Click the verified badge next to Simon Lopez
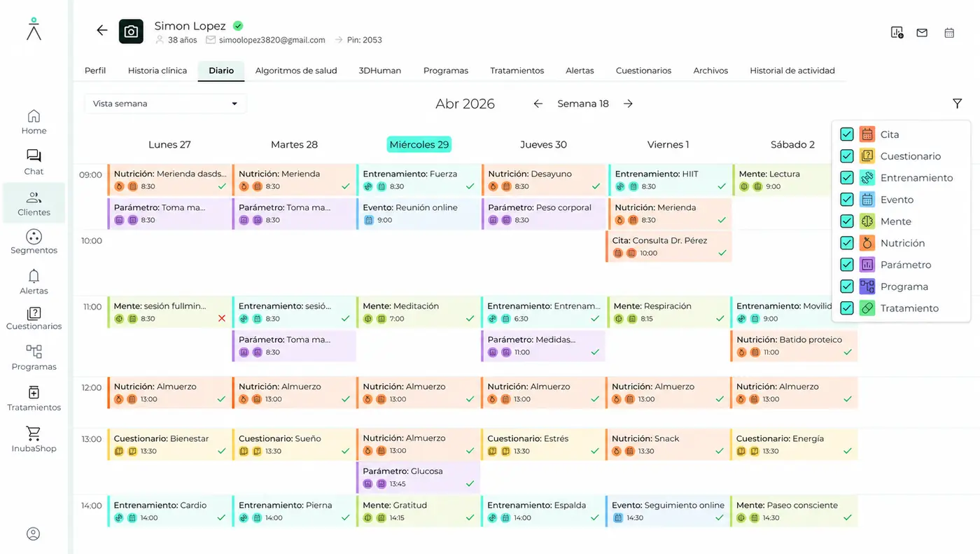 (238, 26)
